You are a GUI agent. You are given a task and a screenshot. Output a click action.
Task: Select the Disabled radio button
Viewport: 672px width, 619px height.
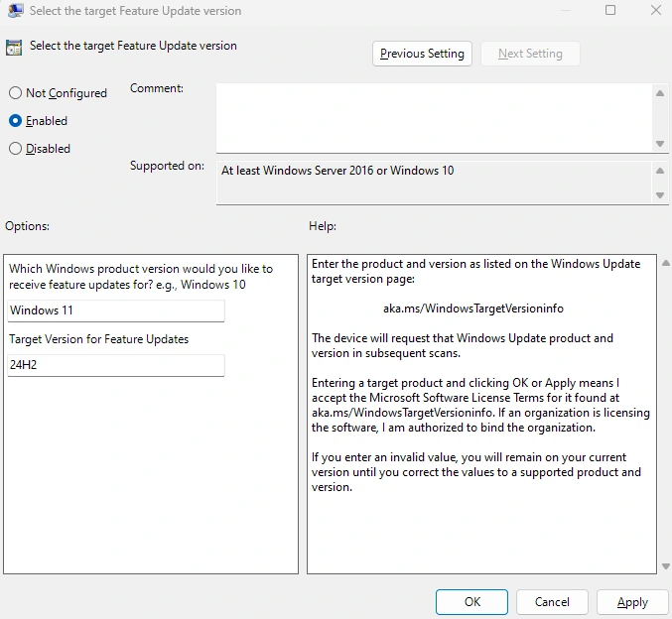(x=15, y=149)
